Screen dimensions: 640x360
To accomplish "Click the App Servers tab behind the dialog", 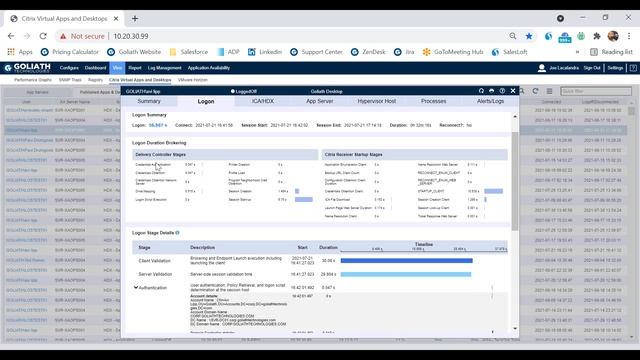I will pos(38,92).
